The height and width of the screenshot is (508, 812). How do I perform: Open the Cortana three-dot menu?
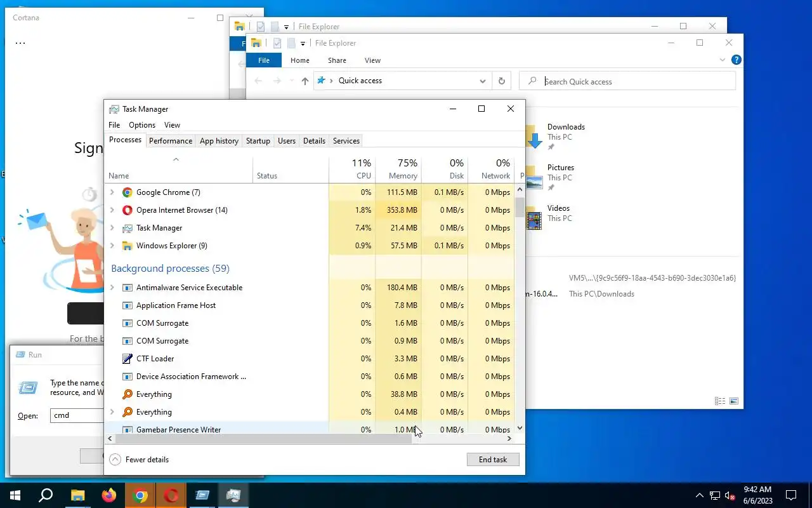pyautogui.click(x=20, y=44)
